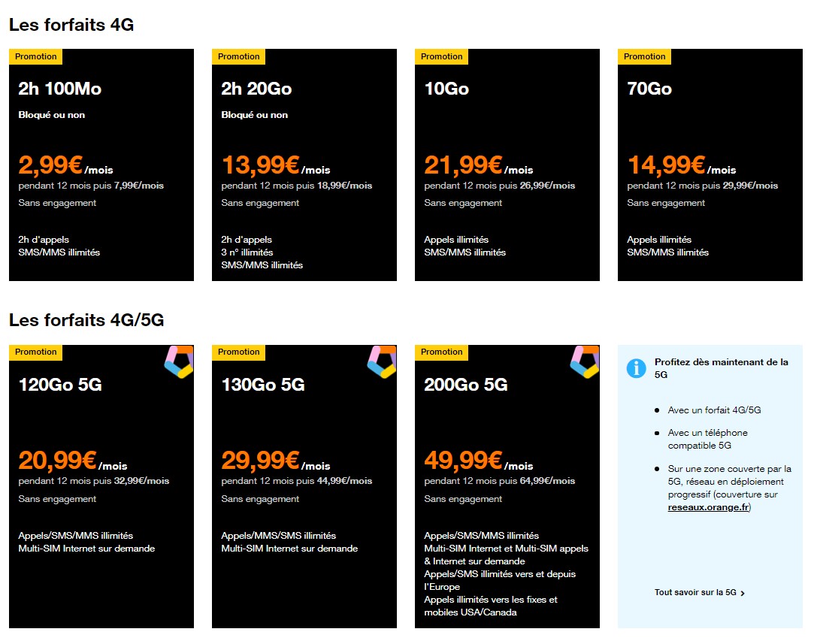Screen dimensions: 817x644
Task: Select the 70Go plan heading
Action: [649, 89]
